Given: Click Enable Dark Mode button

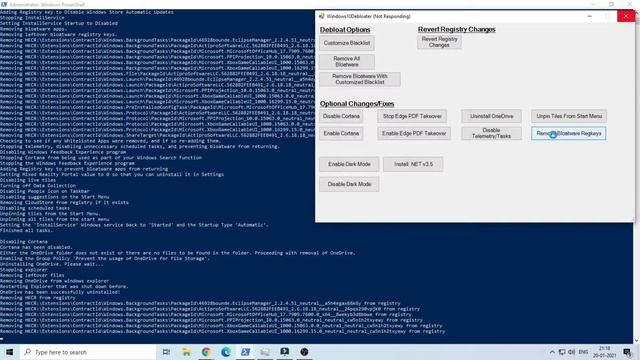Looking at the screenshot, I should [349, 164].
